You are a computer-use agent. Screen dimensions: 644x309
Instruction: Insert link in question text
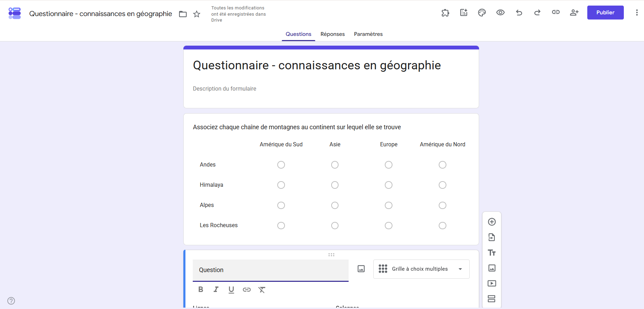click(247, 289)
